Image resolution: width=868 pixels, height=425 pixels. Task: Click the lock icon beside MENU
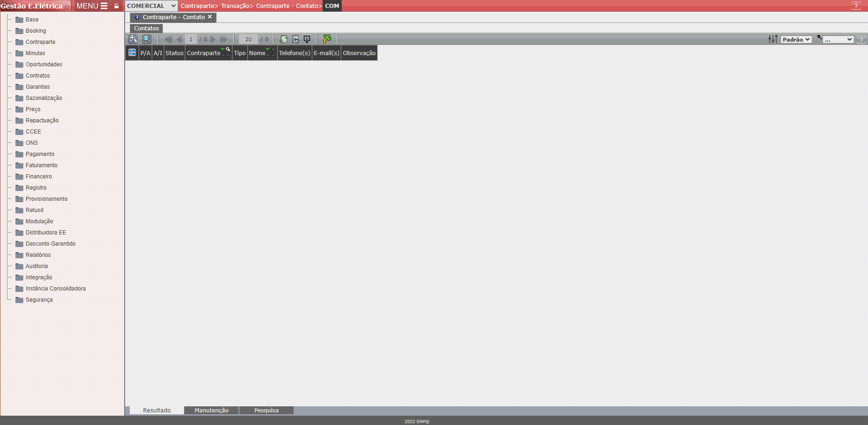coord(117,6)
